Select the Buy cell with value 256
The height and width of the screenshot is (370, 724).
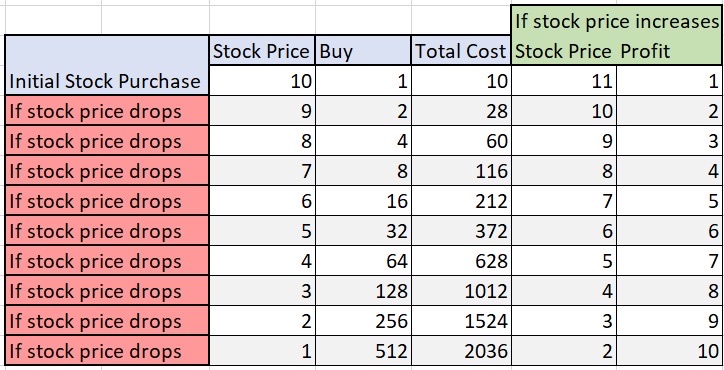pyautogui.click(x=363, y=321)
